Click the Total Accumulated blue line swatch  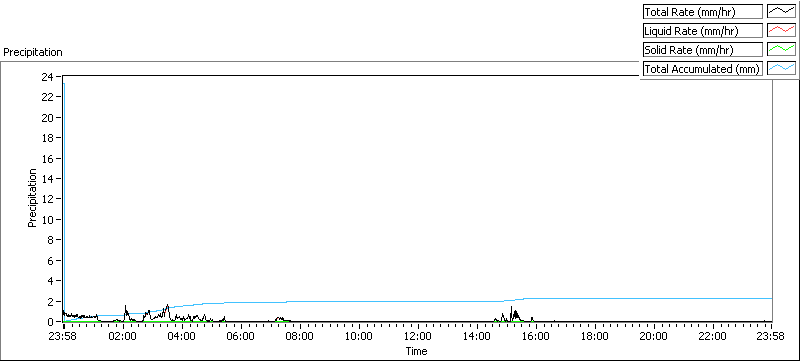pyautogui.click(x=782, y=68)
